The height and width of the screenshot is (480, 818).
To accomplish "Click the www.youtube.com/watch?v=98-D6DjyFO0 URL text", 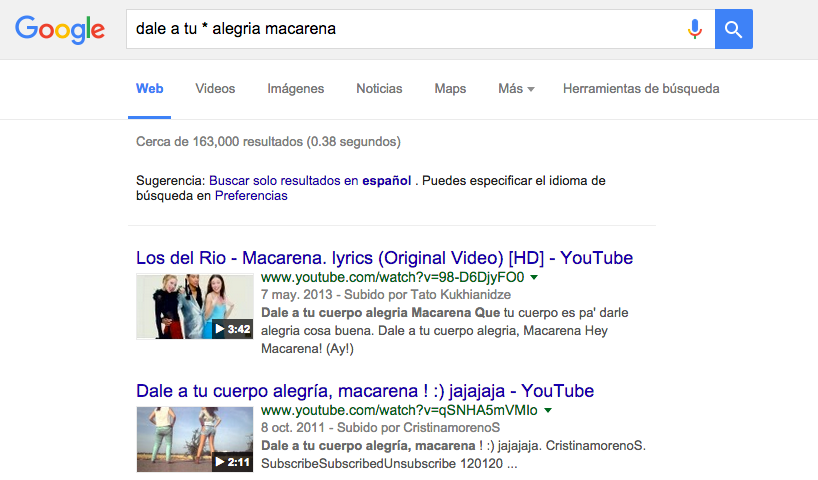I will 392,277.
